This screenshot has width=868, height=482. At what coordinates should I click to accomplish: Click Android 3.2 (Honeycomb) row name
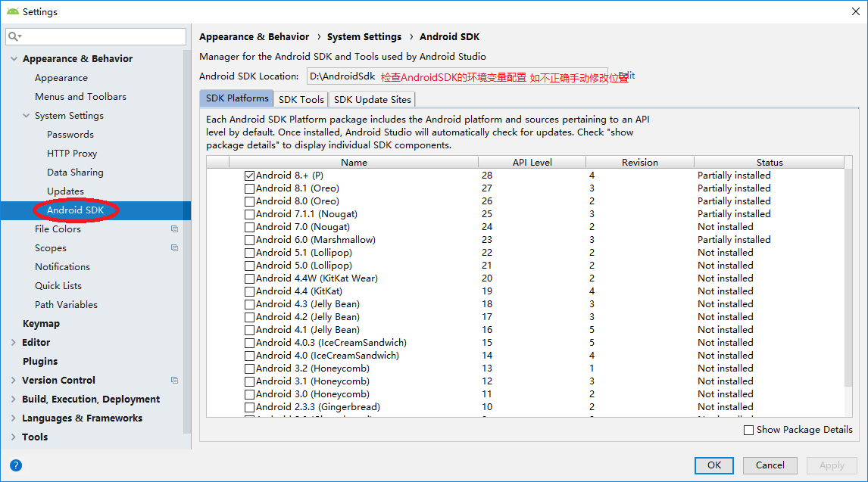(313, 368)
